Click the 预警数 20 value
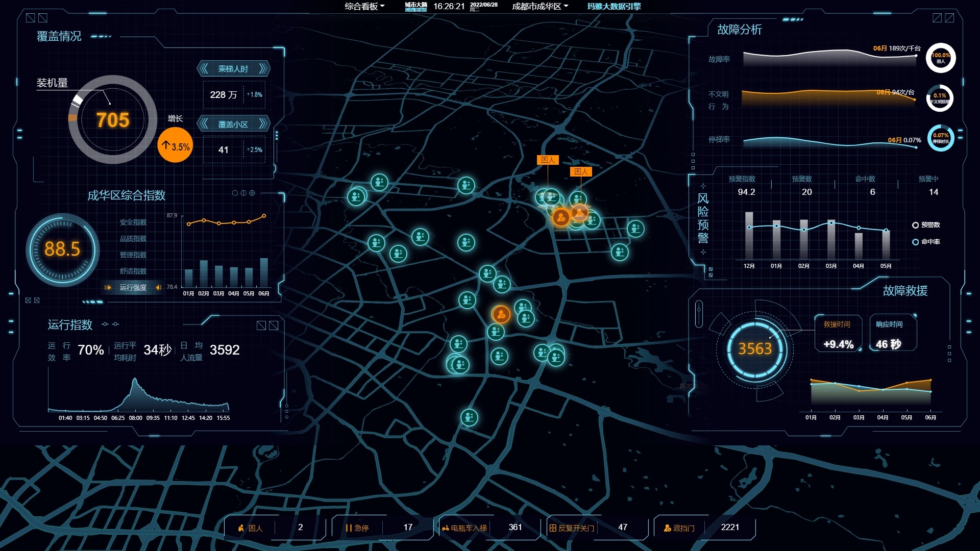This screenshot has width=980, height=551. coord(807,192)
